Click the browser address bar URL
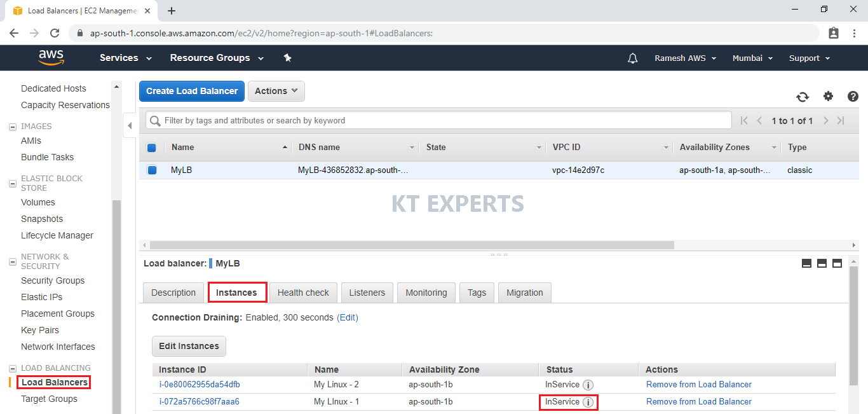868x414 pixels. click(x=261, y=33)
